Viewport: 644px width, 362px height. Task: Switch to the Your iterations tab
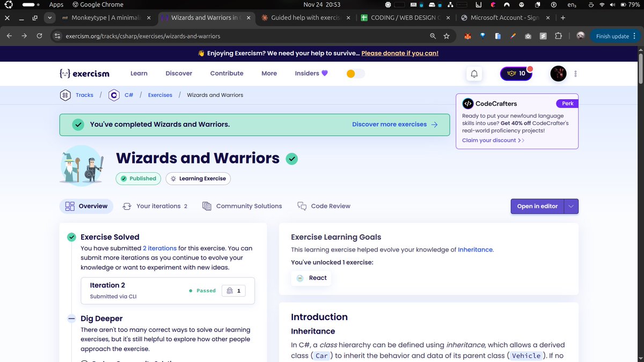155,206
